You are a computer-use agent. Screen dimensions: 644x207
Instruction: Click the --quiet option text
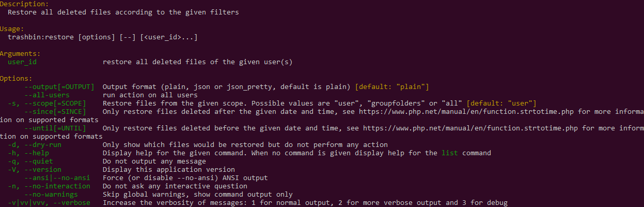pyautogui.click(x=39, y=161)
